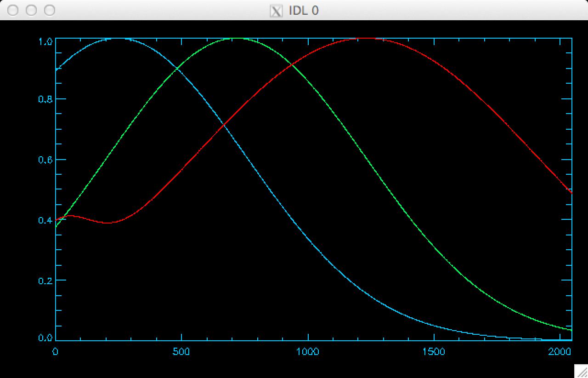Click the X11 icon in title bar
The width and height of the screenshot is (588, 378).
pyautogui.click(x=276, y=10)
